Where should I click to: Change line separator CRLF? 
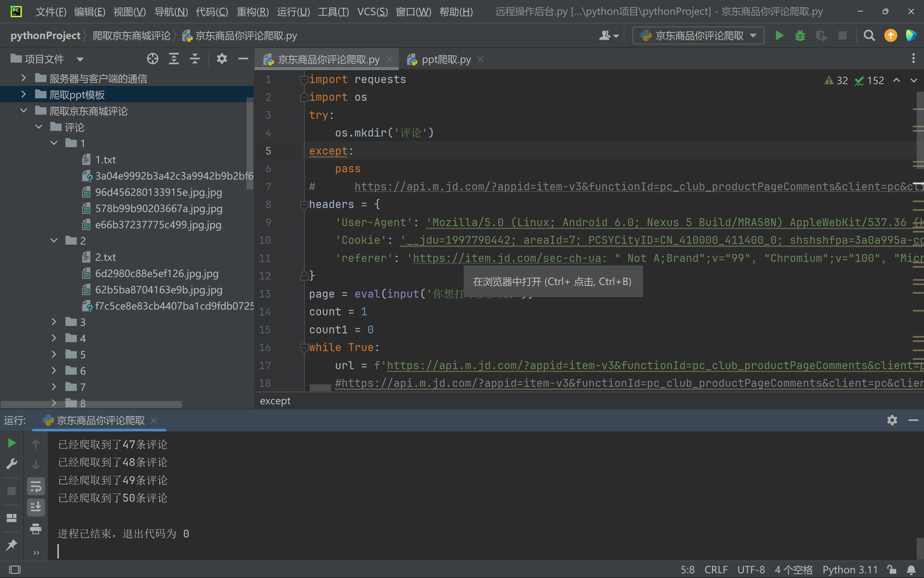coord(716,570)
